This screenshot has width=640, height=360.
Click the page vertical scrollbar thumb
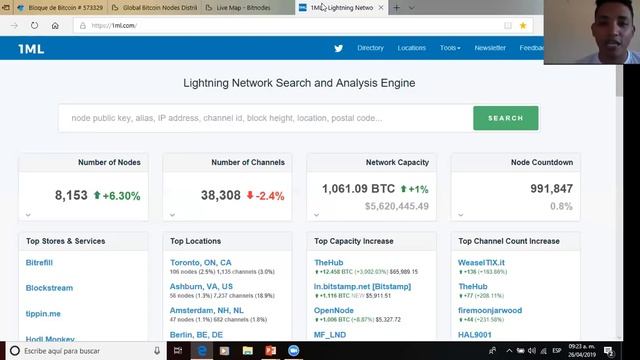point(619,81)
